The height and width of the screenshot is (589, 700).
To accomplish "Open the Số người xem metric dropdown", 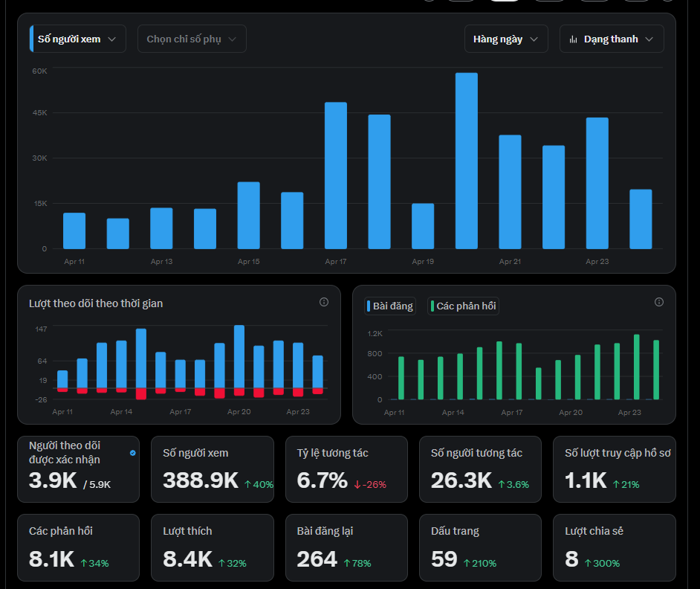I will tap(78, 39).
